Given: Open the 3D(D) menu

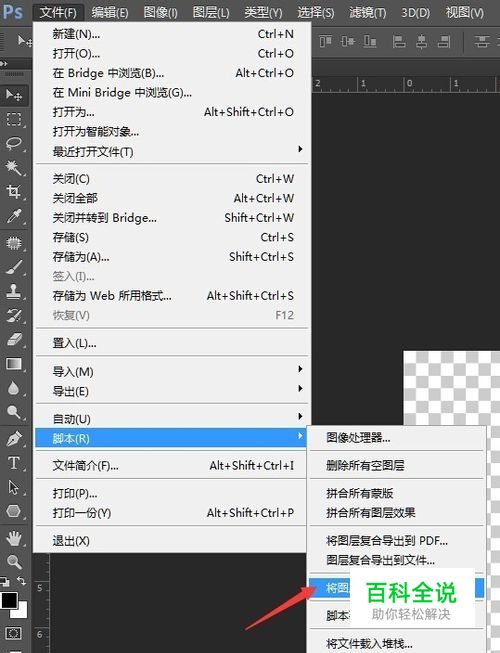Looking at the screenshot, I should point(415,12).
